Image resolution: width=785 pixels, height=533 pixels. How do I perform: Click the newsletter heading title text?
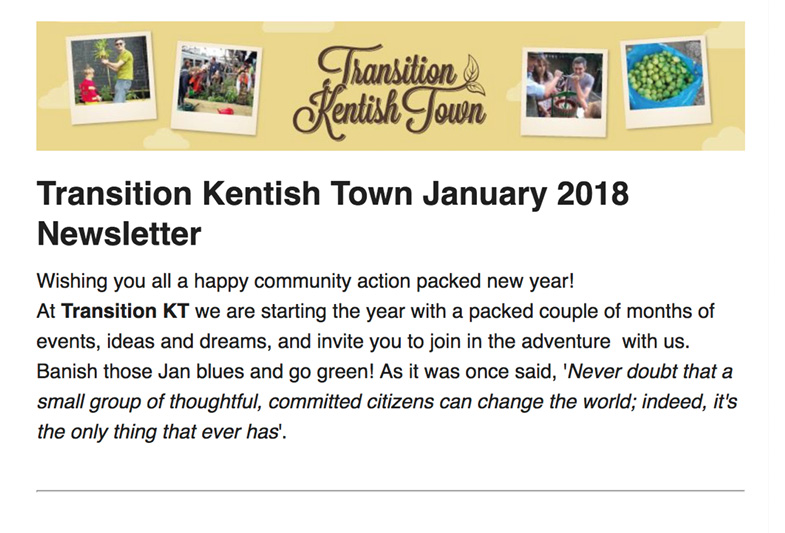(x=332, y=213)
